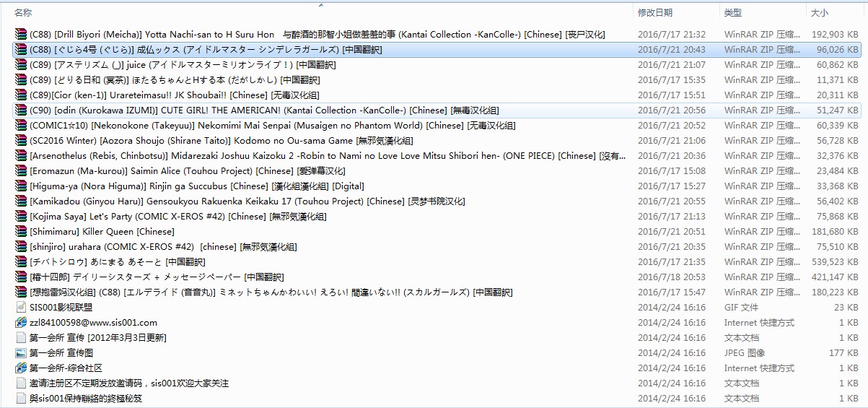Click the Gensoukyou Rakuenka Keikaku 17 archive icon

point(21,201)
